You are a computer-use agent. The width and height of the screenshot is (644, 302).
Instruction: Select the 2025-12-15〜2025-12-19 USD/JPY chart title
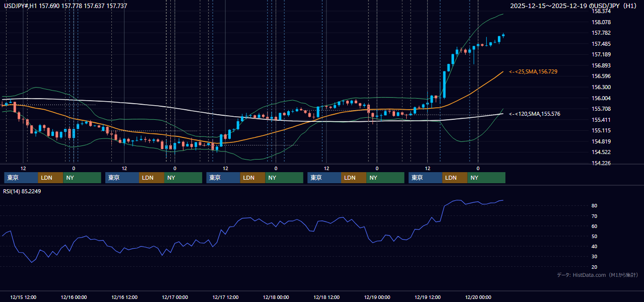tap(574, 6)
